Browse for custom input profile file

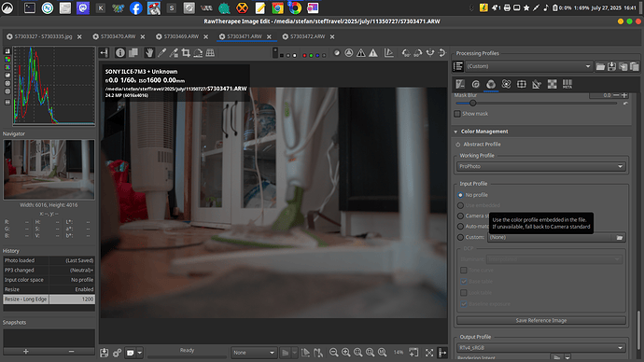(x=620, y=237)
